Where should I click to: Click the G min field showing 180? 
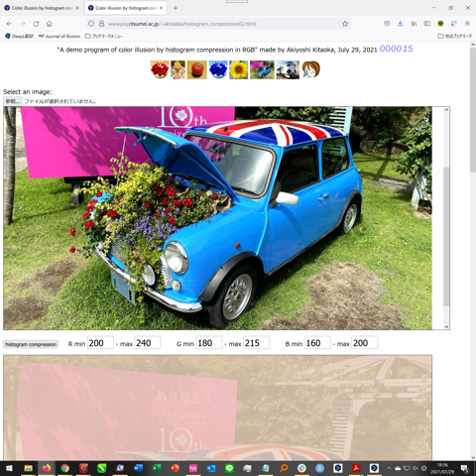(x=209, y=343)
